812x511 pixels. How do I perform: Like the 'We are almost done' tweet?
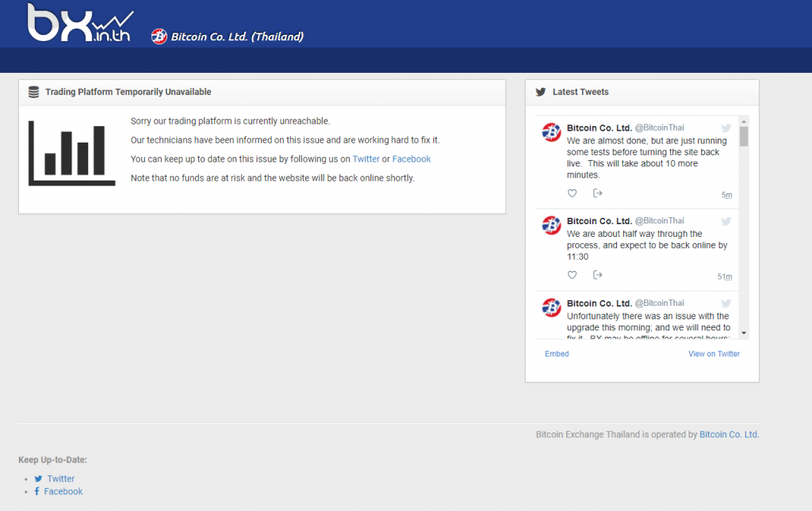point(573,193)
